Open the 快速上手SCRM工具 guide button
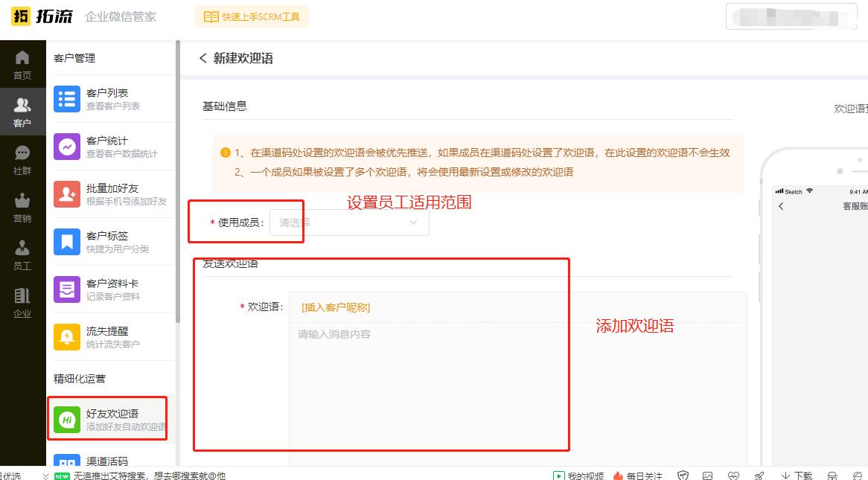Screen dimensions: 868x480 click(x=251, y=16)
